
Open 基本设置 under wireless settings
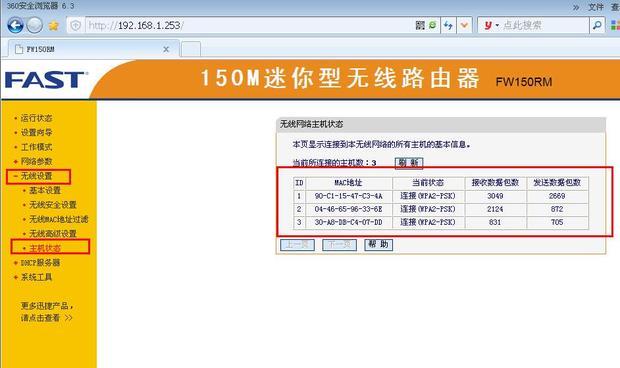(x=45, y=191)
